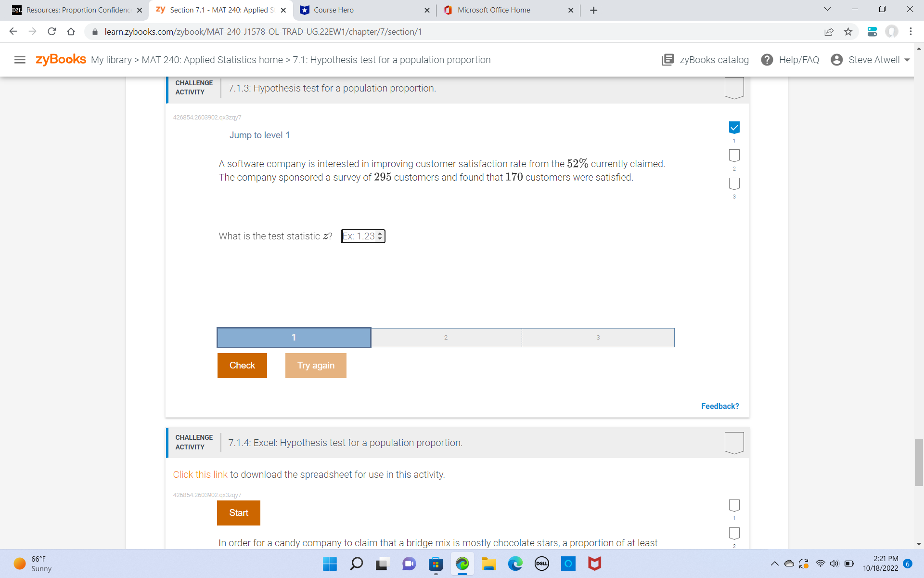Click the completed level 1 checkbox
The width and height of the screenshot is (924, 578).
click(x=734, y=127)
